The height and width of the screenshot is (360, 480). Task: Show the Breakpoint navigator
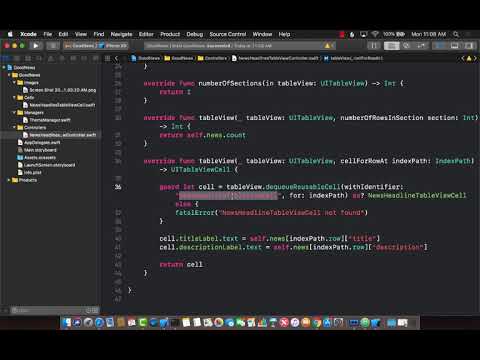coord(84,58)
